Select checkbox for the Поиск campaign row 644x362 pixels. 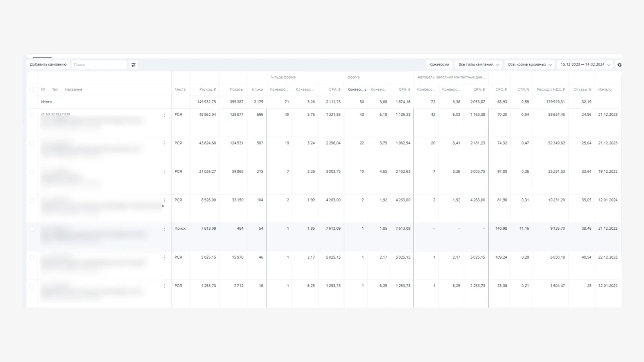[x=32, y=229]
